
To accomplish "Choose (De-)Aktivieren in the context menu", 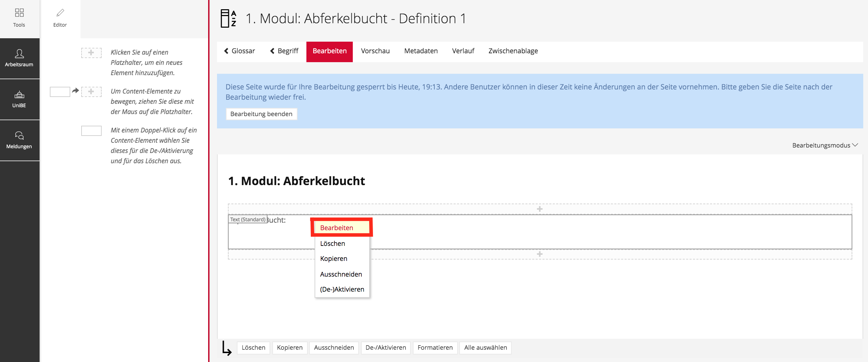I will (342, 290).
